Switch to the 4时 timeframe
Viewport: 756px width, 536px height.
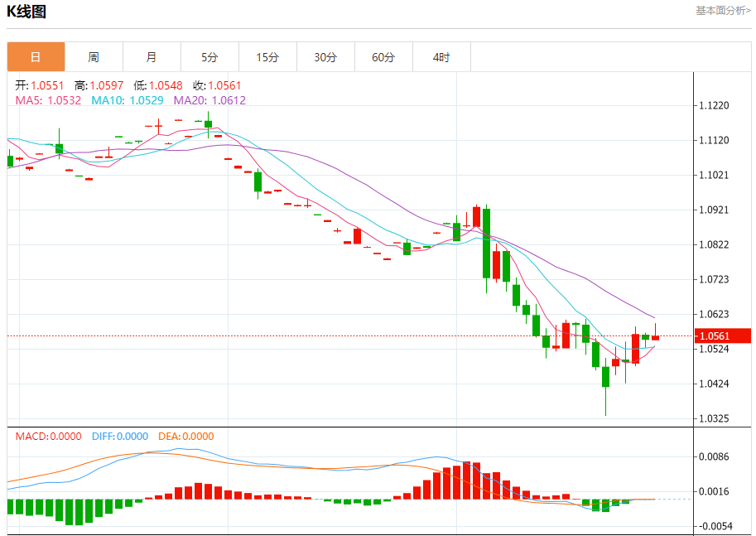point(441,57)
